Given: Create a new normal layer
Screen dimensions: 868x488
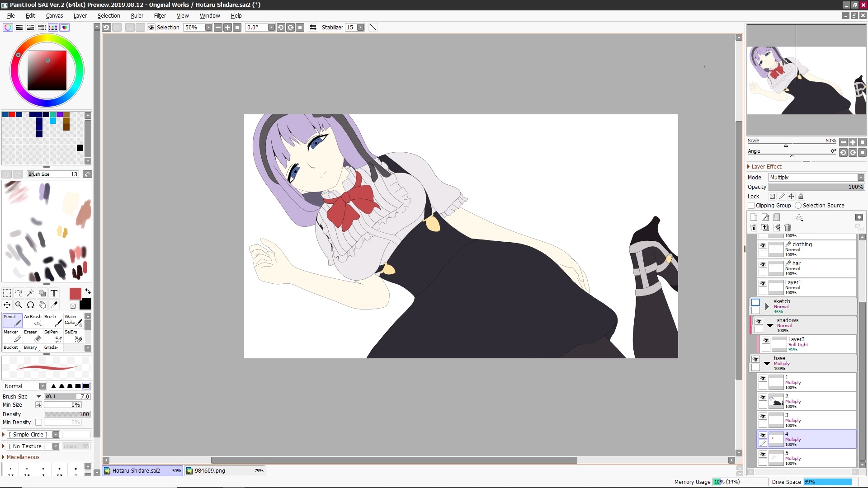Looking at the screenshot, I should [x=754, y=217].
